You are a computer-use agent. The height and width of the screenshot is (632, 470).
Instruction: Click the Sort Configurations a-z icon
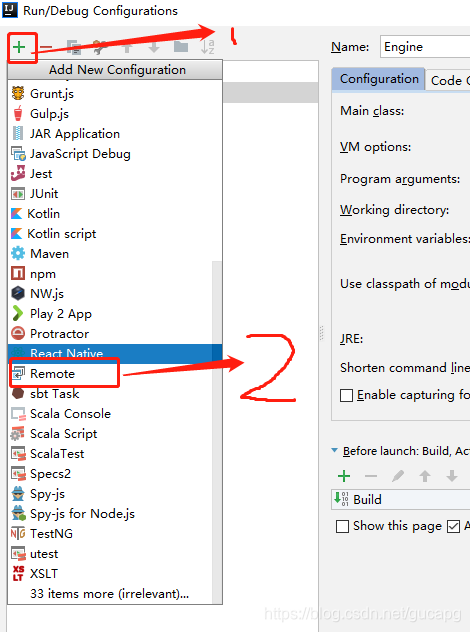coord(208,47)
